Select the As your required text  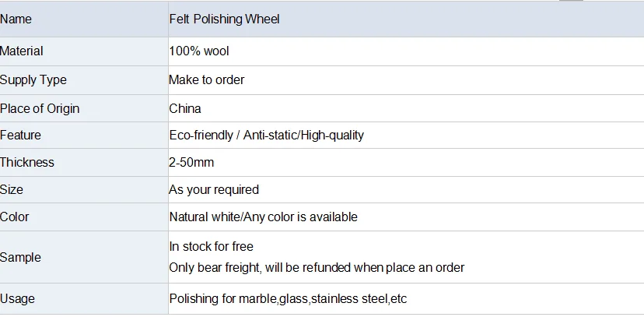pyautogui.click(x=214, y=190)
